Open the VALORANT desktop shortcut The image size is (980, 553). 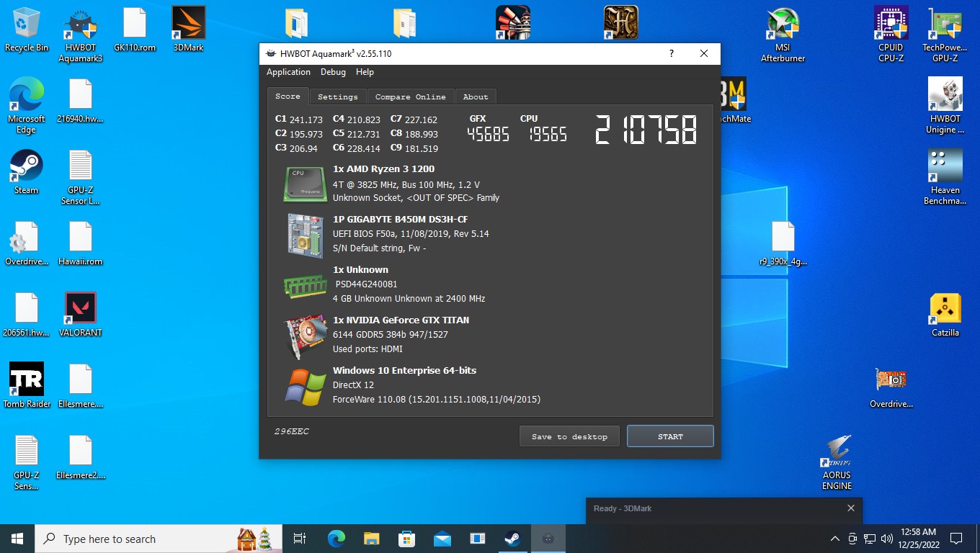[x=80, y=315]
